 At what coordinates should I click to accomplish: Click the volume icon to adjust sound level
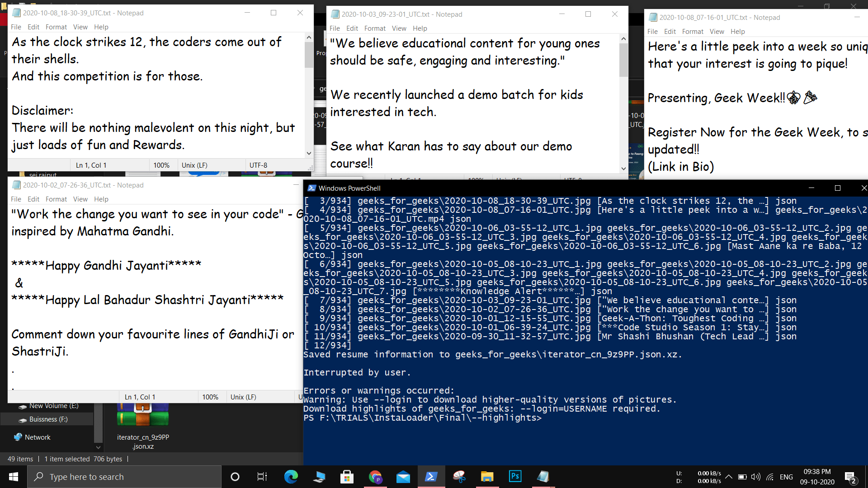tap(756, 477)
